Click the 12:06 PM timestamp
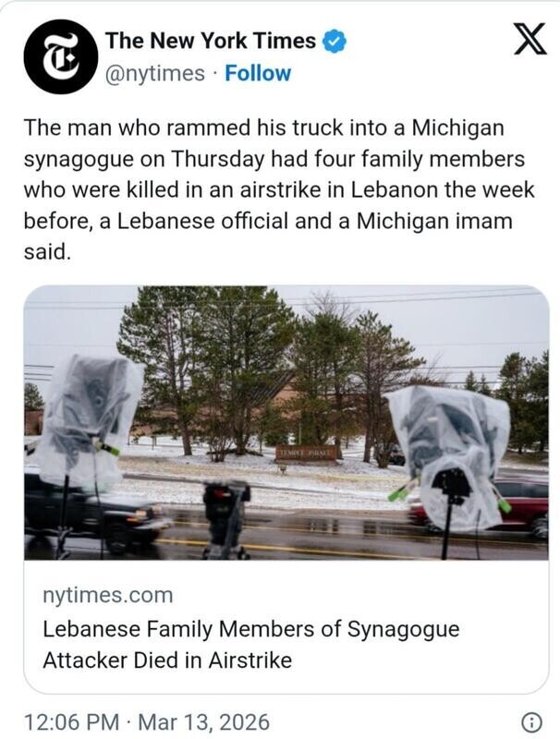Screen dimensions: 560x739 [x=72, y=721]
